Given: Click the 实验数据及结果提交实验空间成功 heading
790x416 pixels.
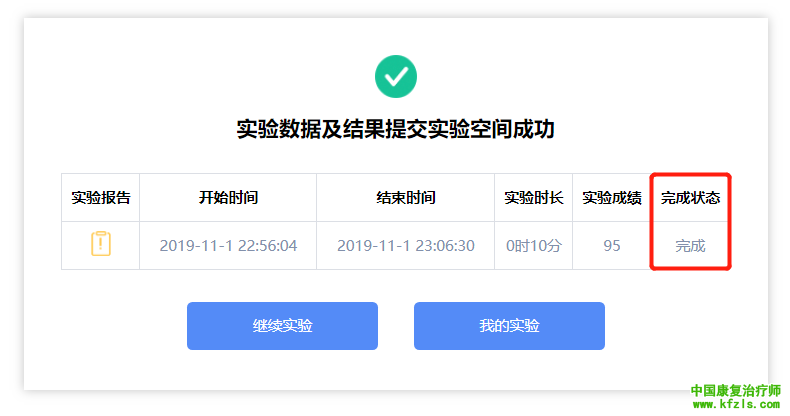Looking at the screenshot, I should 395,129.
